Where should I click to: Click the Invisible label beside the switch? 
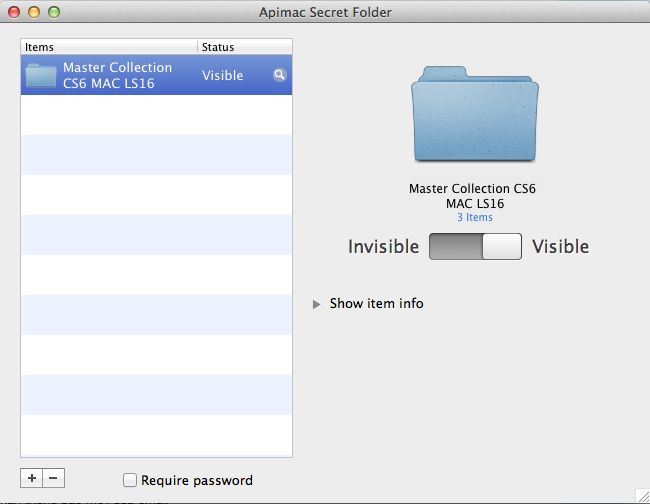(x=383, y=247)
